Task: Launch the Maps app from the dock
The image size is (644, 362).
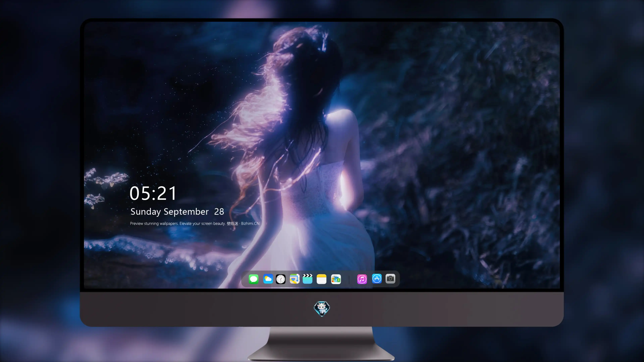Action: (x=294, y=279)
